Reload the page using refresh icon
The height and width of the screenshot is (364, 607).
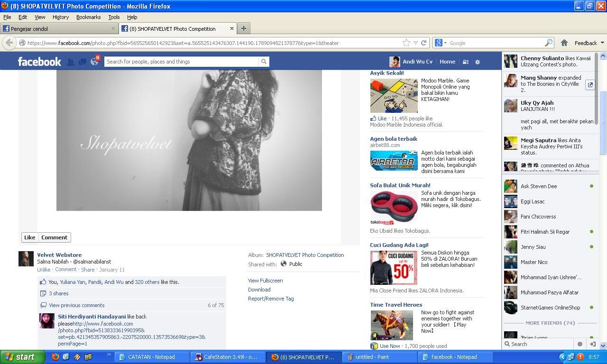423,43
